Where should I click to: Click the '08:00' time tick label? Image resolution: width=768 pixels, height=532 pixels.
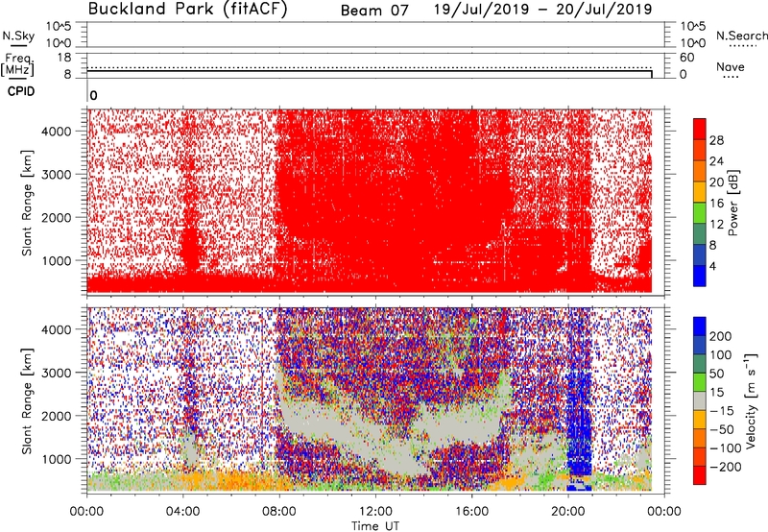279,512
